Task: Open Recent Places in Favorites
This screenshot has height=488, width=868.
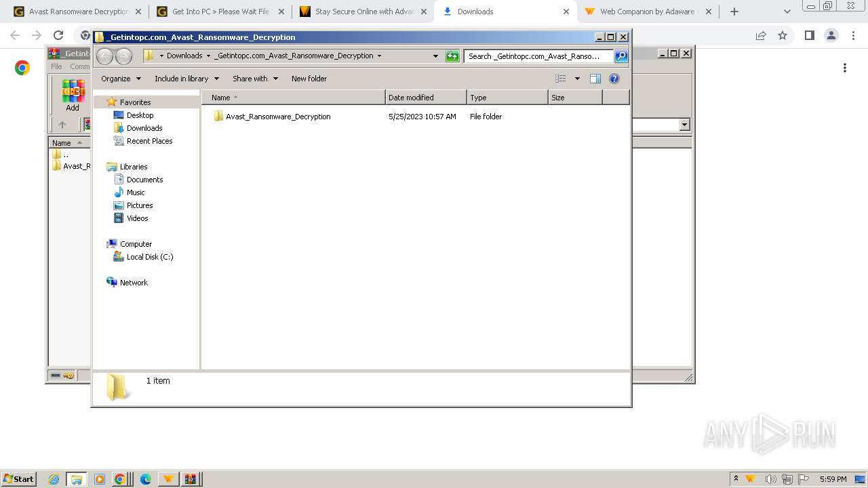Action: (x=149, y=141)
